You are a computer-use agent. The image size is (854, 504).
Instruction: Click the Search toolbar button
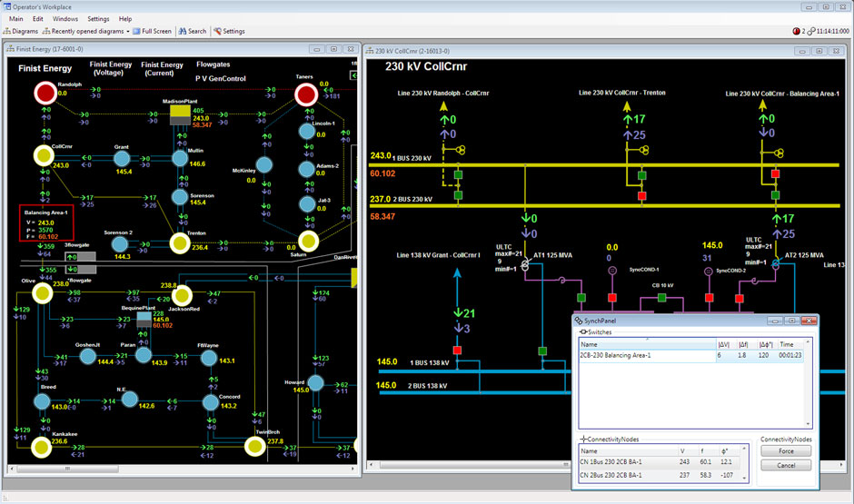[x=193, y=31]
